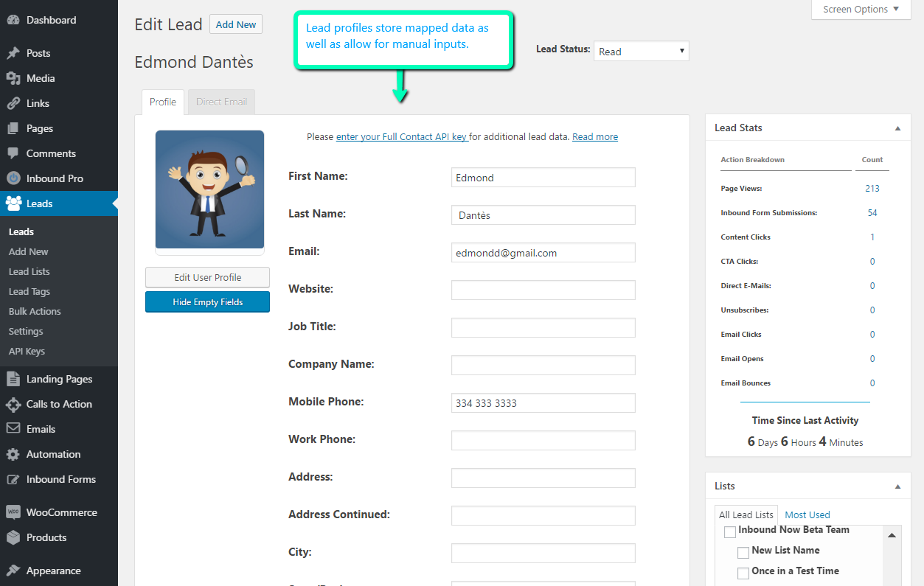The image size is (924, 586).
Task: Open Posts in the admin menu
Action: point(59,53)
